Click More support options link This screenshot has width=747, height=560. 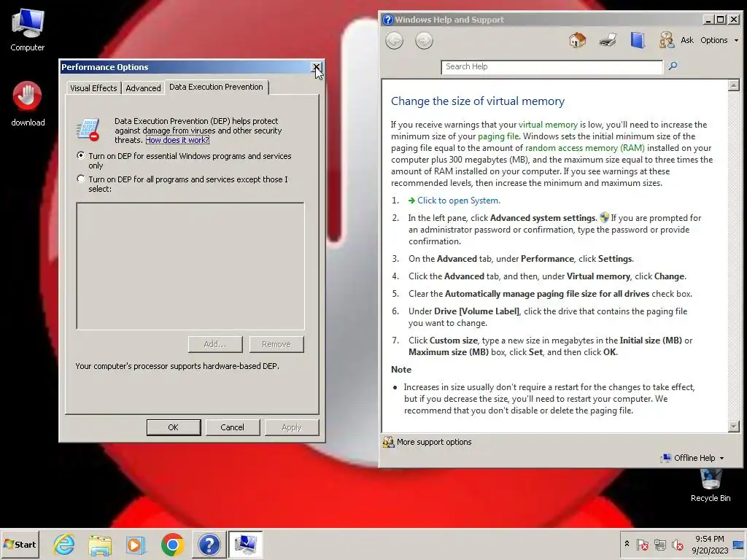(434, 443)
